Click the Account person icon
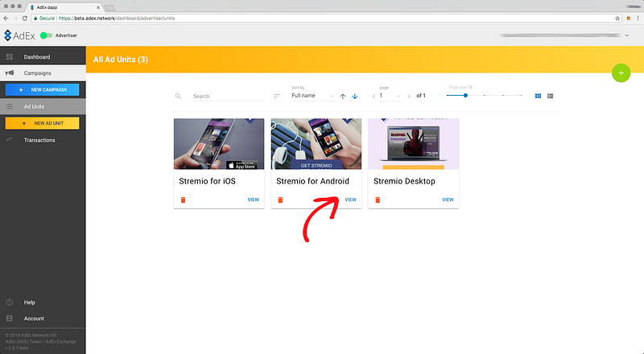 [x=10, y=319]
